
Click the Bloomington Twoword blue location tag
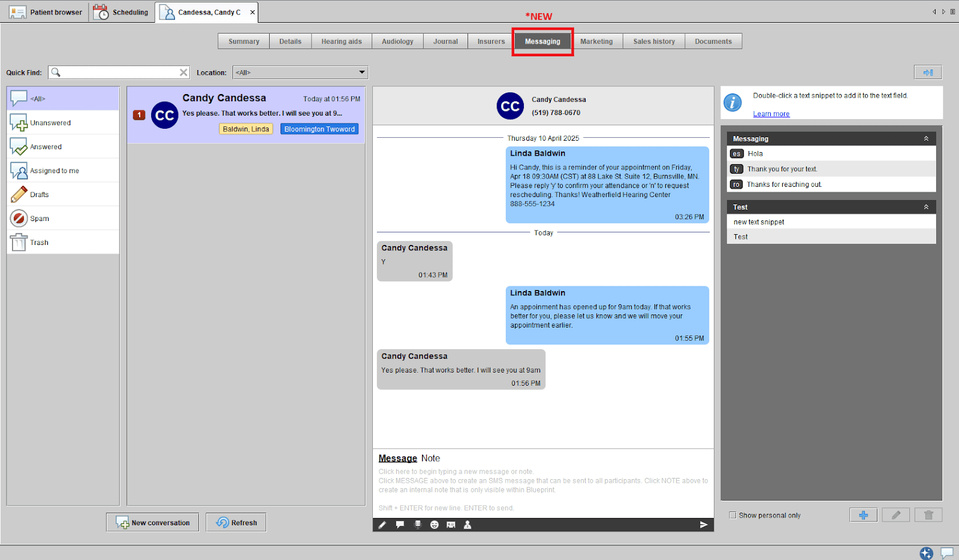pyautogui.click(x=319, y=129)
